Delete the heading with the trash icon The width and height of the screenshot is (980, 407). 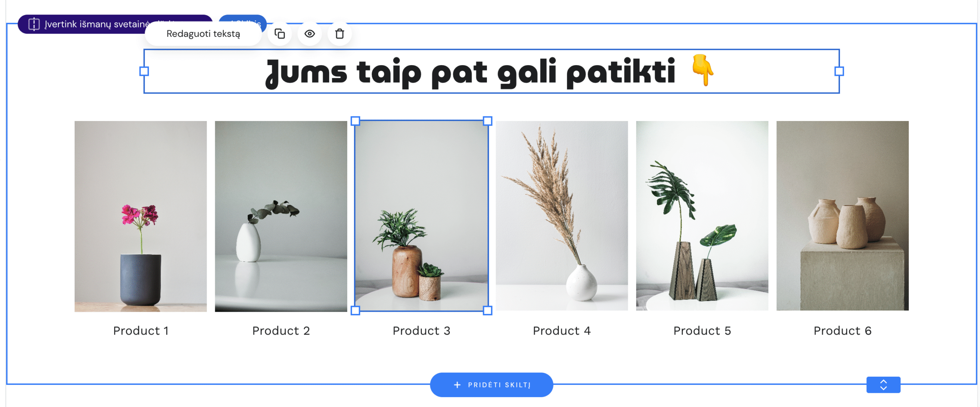pyautogui.click(x=339, y=34)
